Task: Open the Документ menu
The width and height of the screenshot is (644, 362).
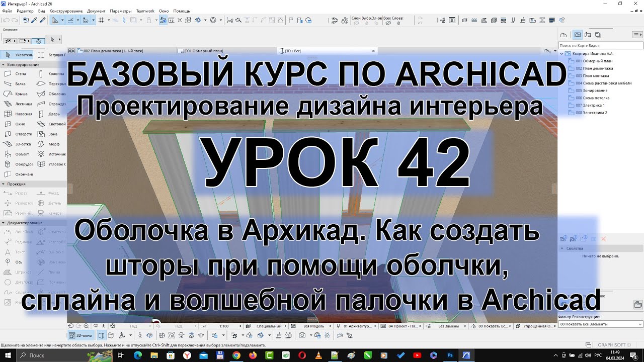Action: tap(96, 11)
